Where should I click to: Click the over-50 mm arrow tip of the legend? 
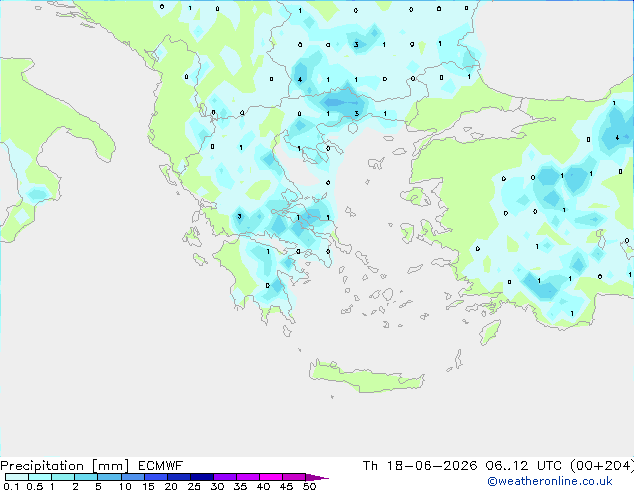tap(317, 477)
